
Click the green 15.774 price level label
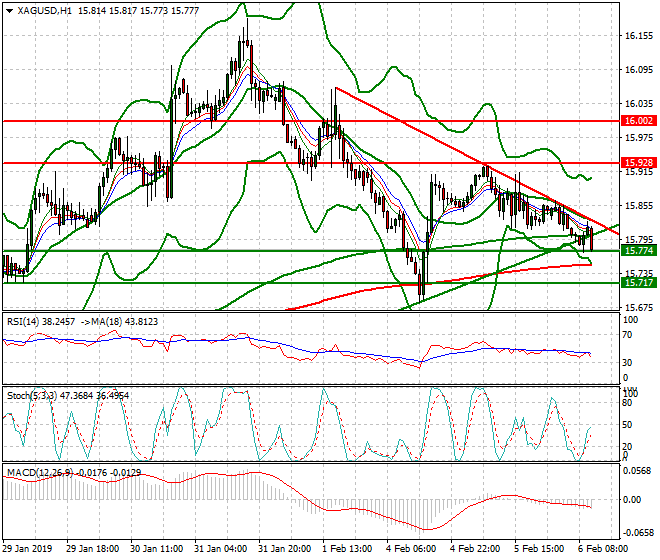(x=639, y=251)
